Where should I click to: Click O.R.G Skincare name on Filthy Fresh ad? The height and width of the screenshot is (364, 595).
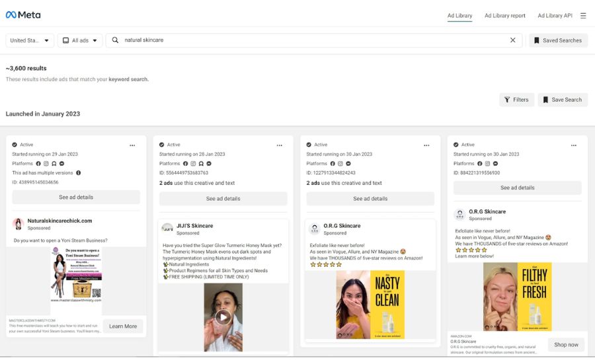487,211
